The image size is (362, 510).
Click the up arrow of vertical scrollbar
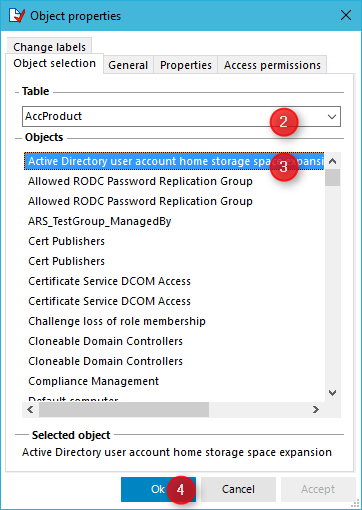[332, 161]
